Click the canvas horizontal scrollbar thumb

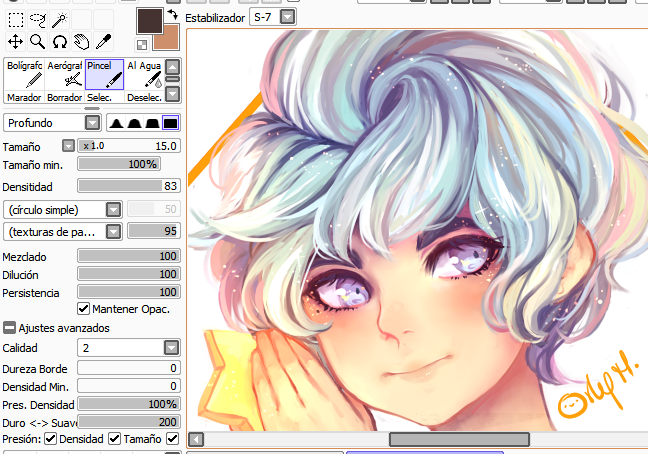(x=460, y=440)
